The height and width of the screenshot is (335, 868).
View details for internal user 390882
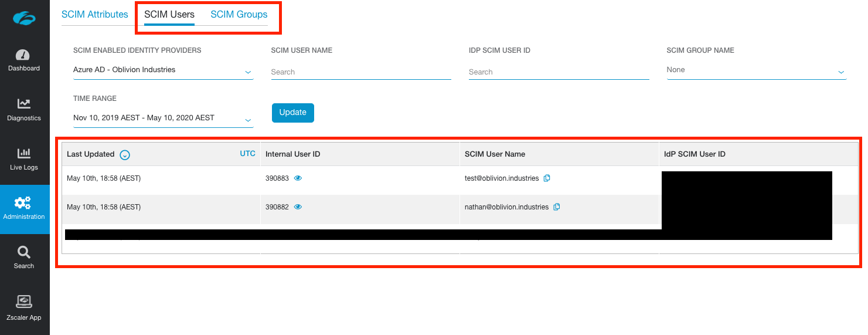(298, 207)
